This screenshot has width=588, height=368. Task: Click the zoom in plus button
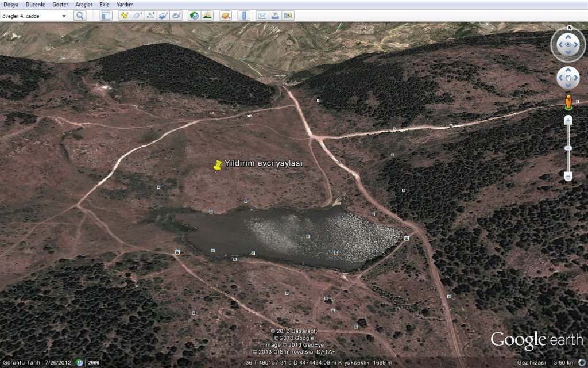pyautogui.click(x=568, y=120)
